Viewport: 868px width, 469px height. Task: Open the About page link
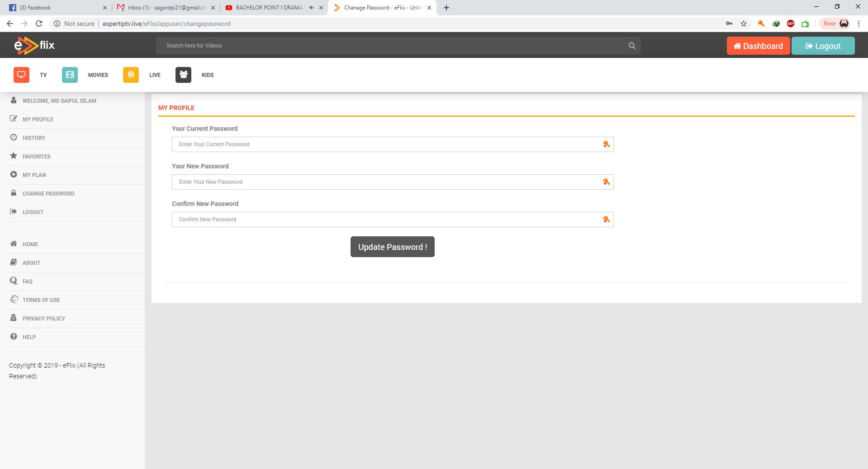coord(31,263)
